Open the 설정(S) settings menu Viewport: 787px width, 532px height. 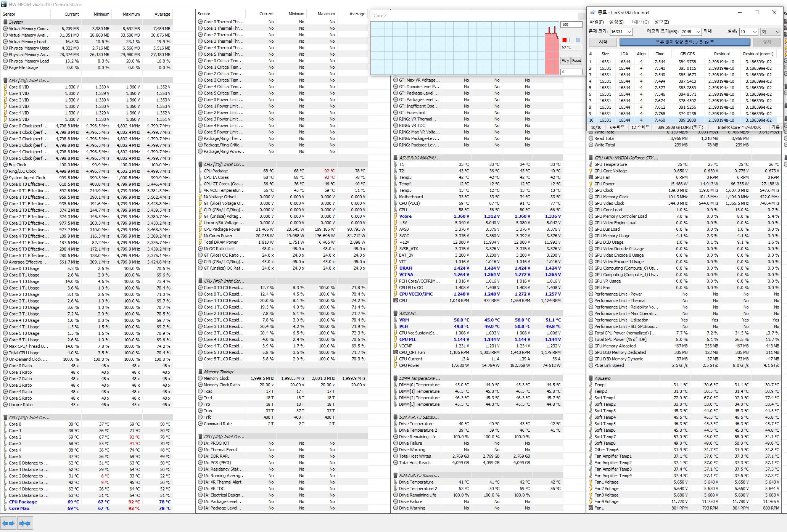pos(616,22)
